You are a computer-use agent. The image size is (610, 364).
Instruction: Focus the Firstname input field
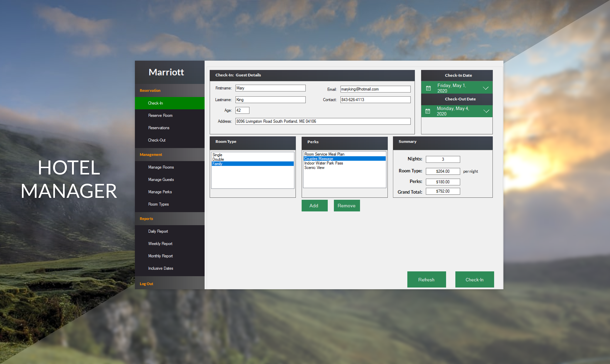[x=270, y=88]
